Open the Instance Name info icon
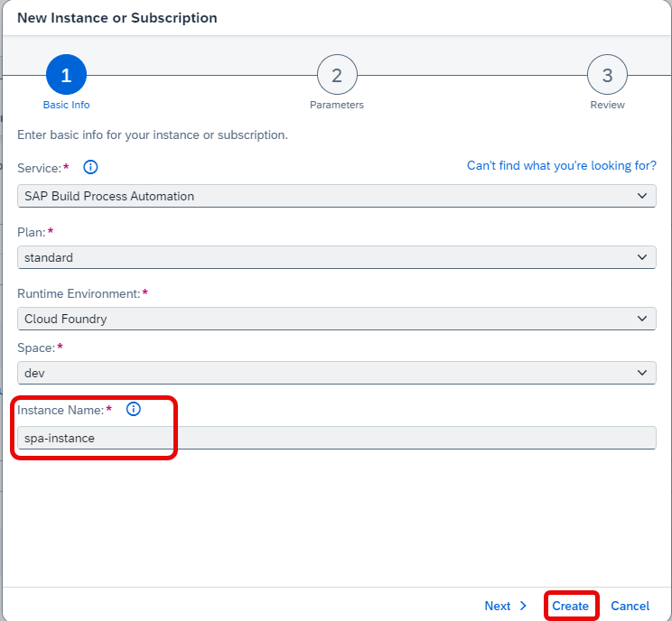Viewport: 672px width, 621px height. 134,409
